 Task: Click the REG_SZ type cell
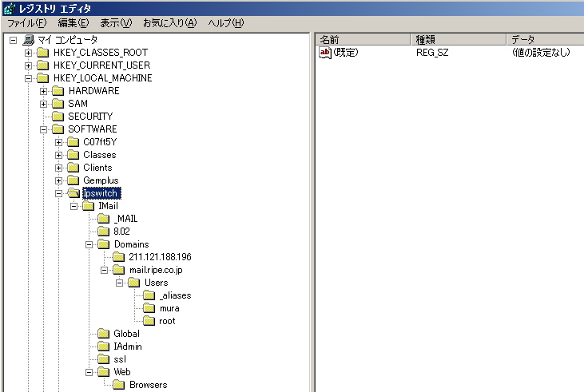click(432, 53)
